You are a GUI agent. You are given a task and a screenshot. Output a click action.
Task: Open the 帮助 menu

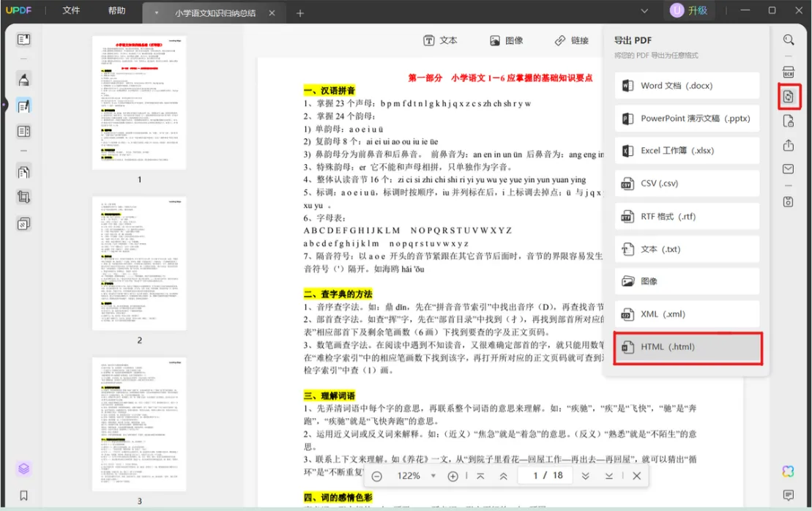pos(116,11)
